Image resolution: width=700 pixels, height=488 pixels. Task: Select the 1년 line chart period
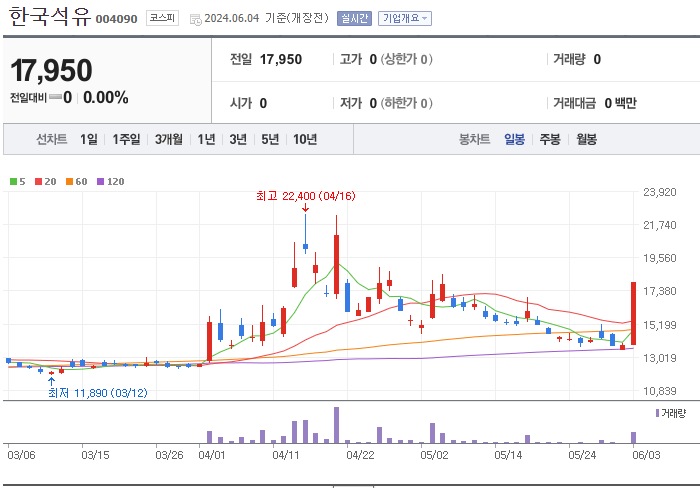pyautogui.click(x=206, y=139)
